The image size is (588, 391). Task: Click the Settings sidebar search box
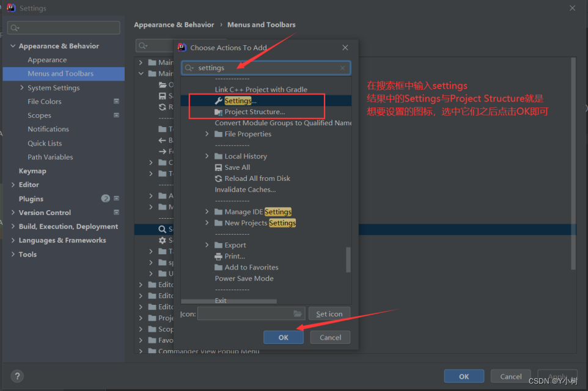point(64,27)
